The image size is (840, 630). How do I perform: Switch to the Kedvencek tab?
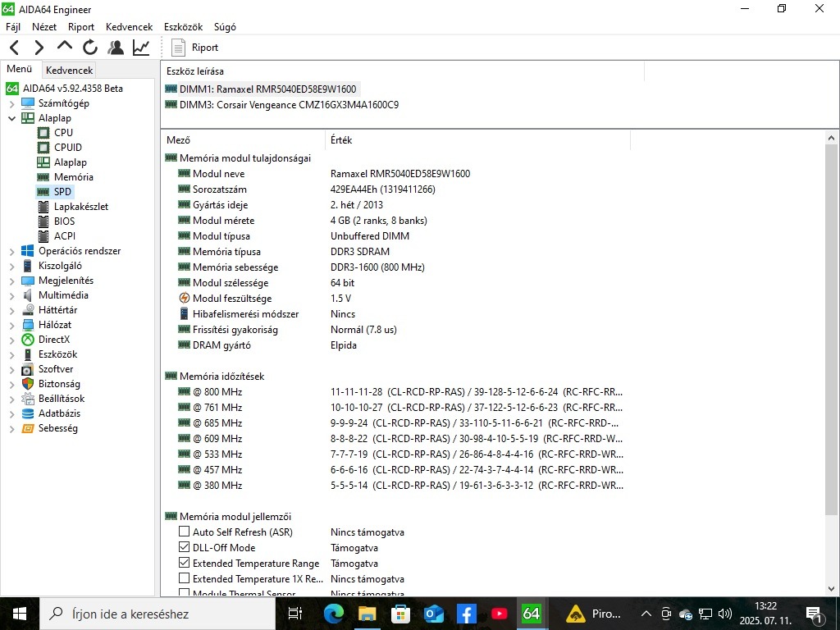69,71
